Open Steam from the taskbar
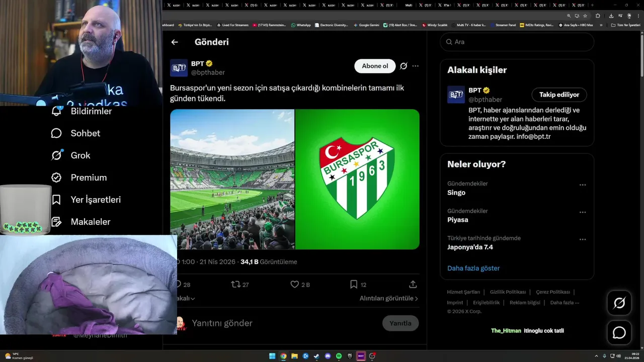The image size is (644, 362). tap(316, 356)
